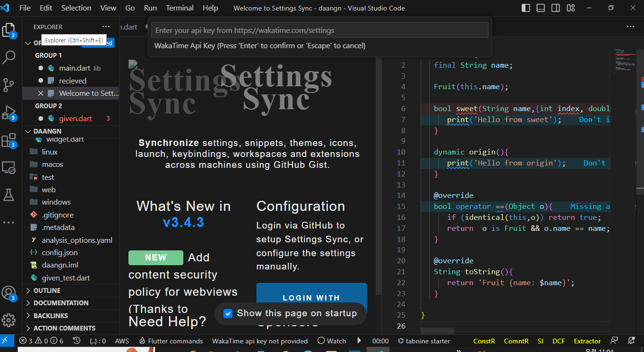Open the Help menu
The width and height of the screenshot is (644, 352).
[211, 8]
